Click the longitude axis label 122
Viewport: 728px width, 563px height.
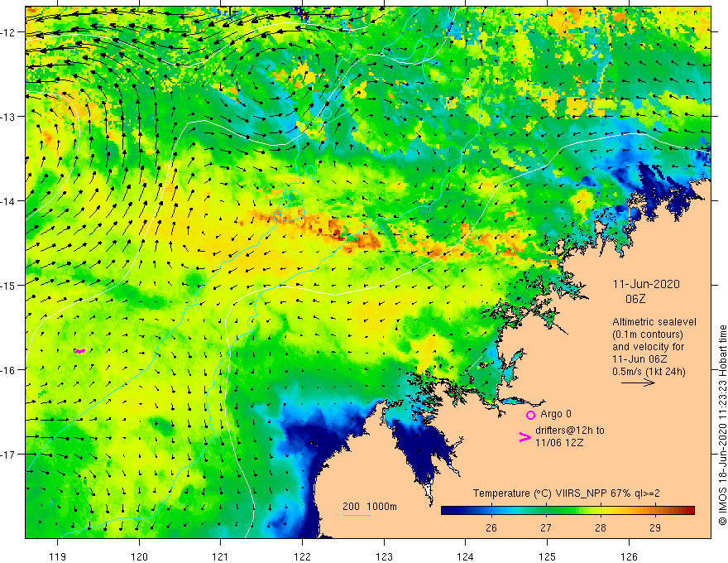[x=302, y=556]
